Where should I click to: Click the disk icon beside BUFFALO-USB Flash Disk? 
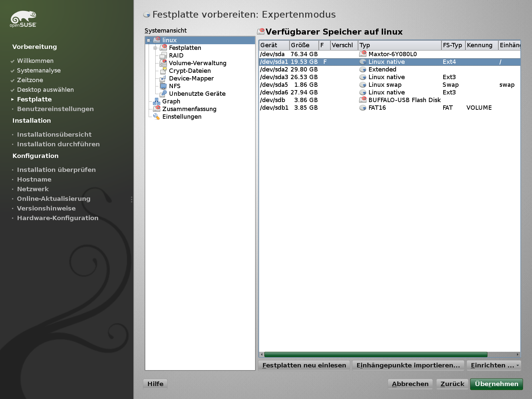pos(363,100)
